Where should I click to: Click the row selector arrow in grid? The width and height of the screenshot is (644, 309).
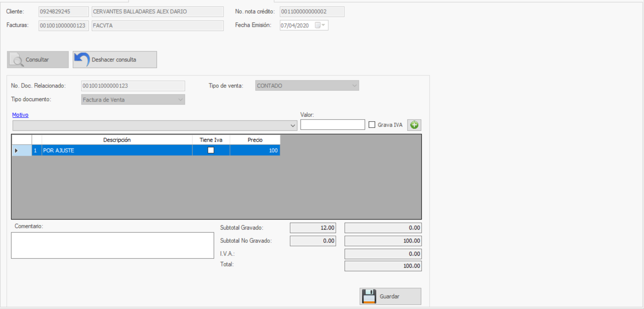coord(16,150)
